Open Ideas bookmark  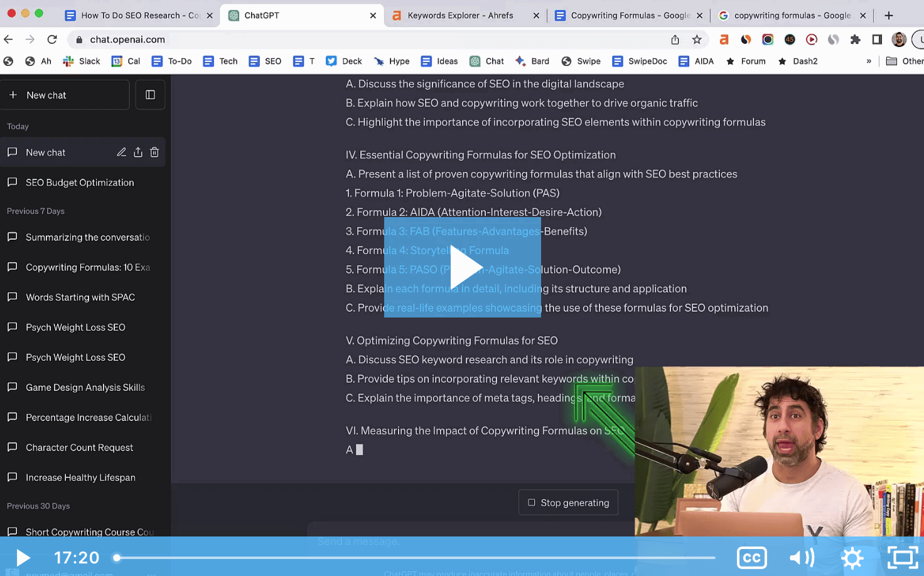[x=439, y=61]
